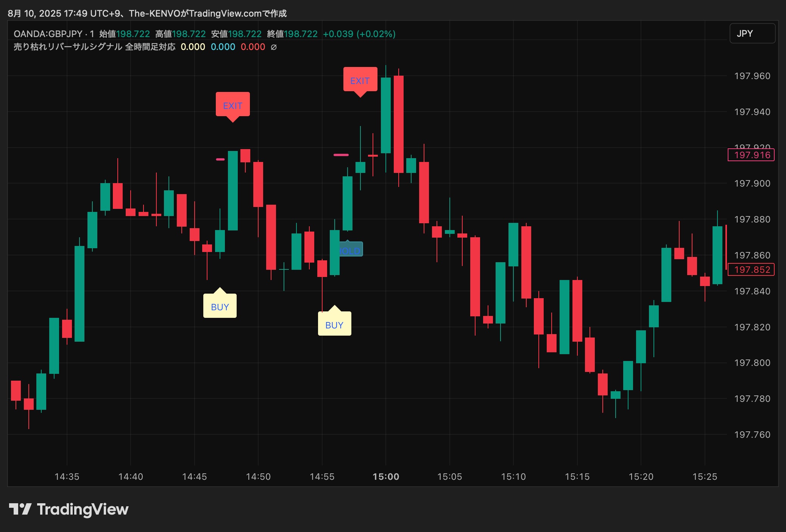Screen dimensions: 786x532
Task: Click the 14:35 time axis label
Action: point(67,476)
